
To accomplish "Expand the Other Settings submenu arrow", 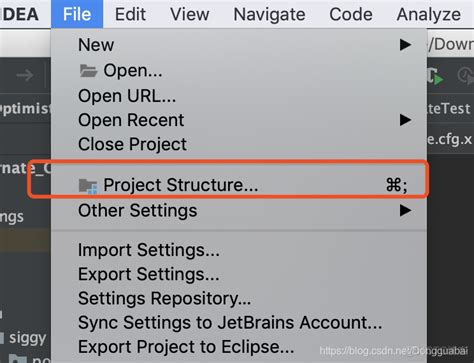I will [x=405, y=210].
